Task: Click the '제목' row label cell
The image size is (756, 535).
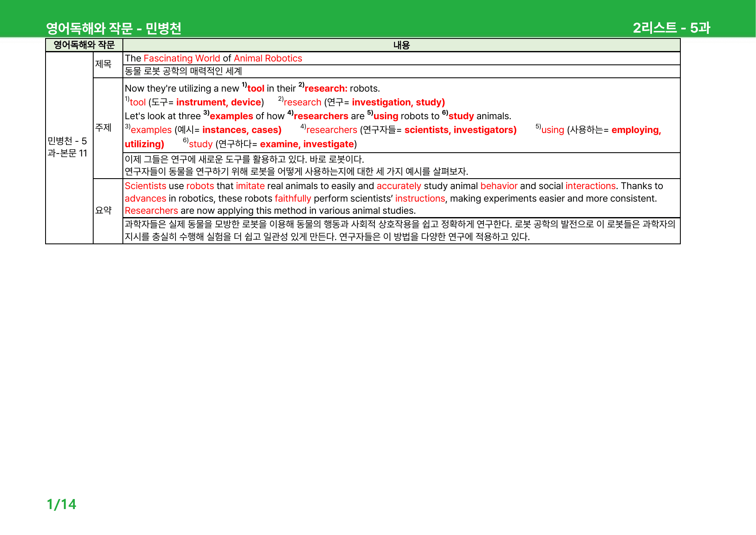Action: (108, 65)
